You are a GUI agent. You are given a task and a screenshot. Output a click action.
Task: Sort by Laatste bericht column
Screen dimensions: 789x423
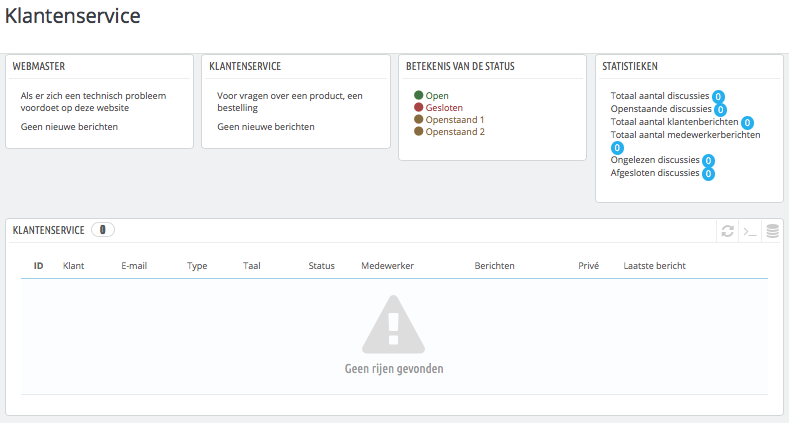(655, 266)
